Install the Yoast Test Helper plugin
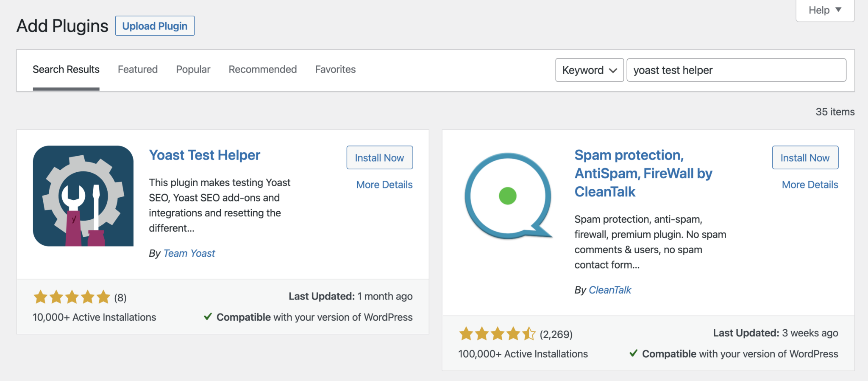The width and height of the screenshot is (868, 381). click(379, 157)
